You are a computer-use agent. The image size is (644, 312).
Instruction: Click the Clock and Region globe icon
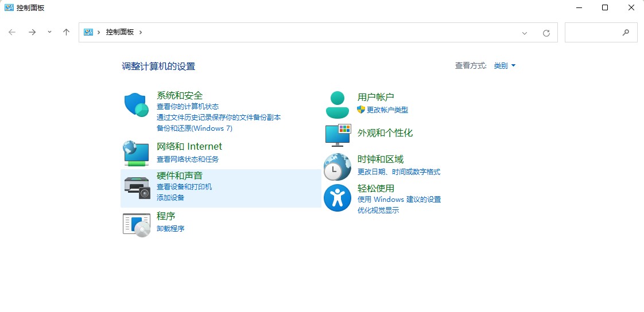tap(337, 166)
